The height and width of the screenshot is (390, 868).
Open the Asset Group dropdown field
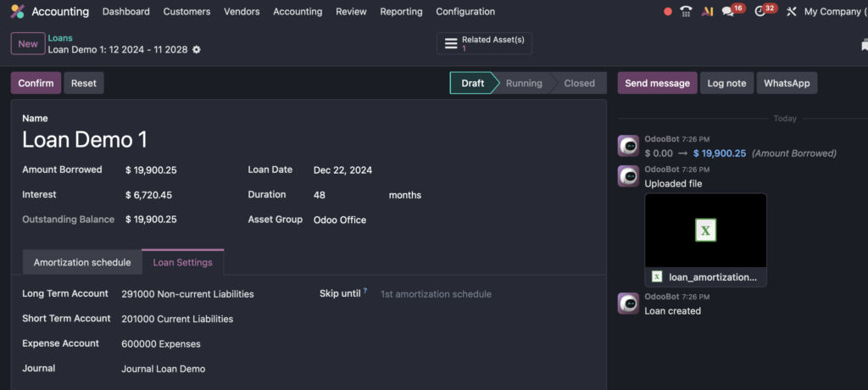pyautogui.click(x=381, y=220)
